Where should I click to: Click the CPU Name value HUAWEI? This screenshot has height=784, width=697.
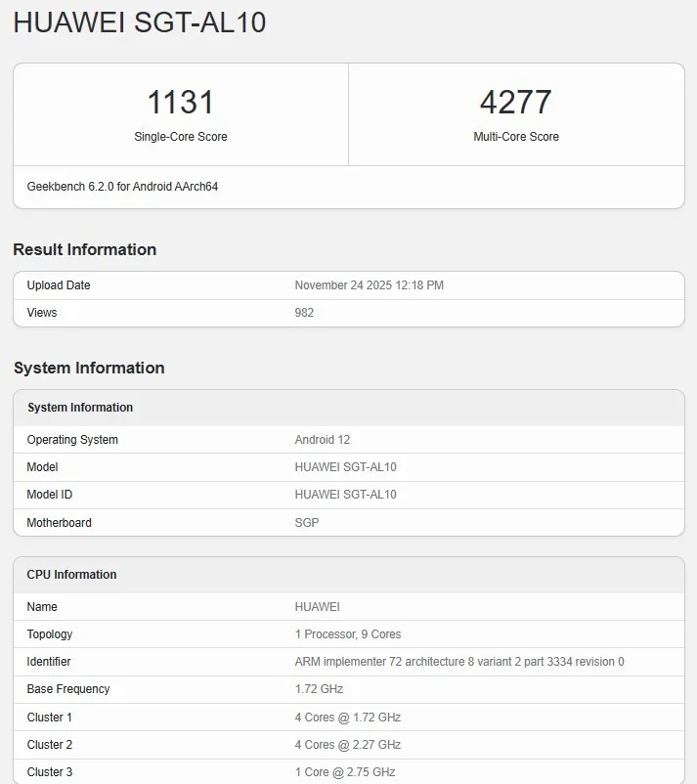coord(317,607)
